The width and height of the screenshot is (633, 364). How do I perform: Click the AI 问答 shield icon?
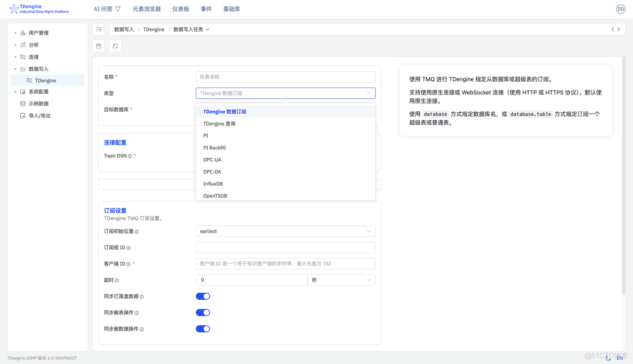pyautogui.click(x=118, y=9)
